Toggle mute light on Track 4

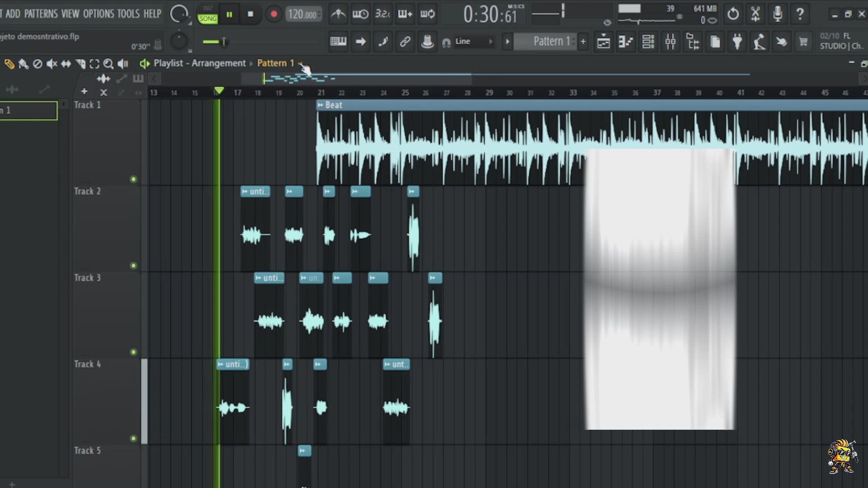[133, 438]
